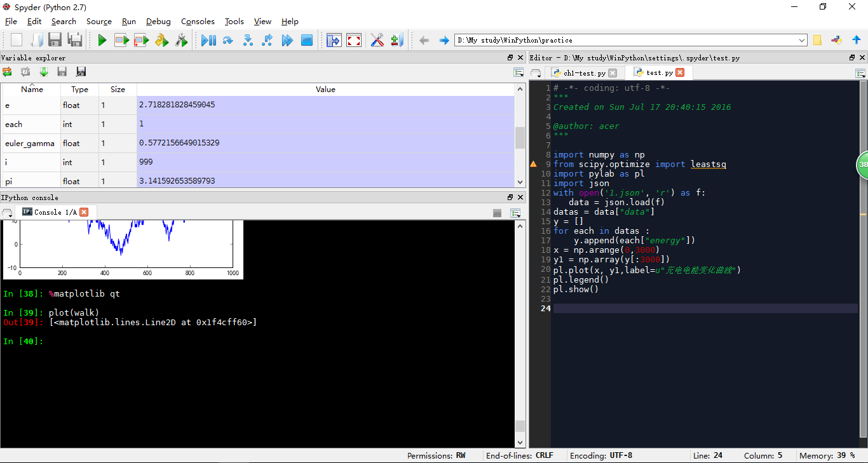Click Import data green arrow in Variable explorer
Viewport: 868px width, 463px height.
click(44, 72)
